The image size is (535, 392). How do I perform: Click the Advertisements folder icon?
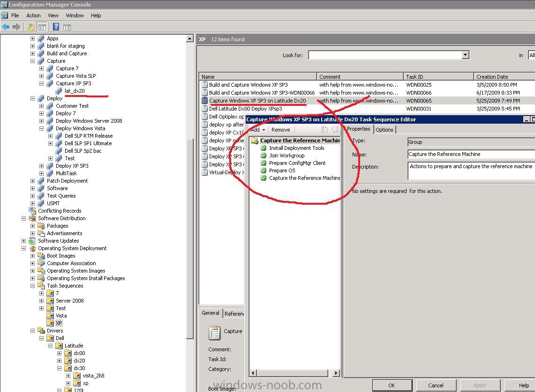click(41, 233)
